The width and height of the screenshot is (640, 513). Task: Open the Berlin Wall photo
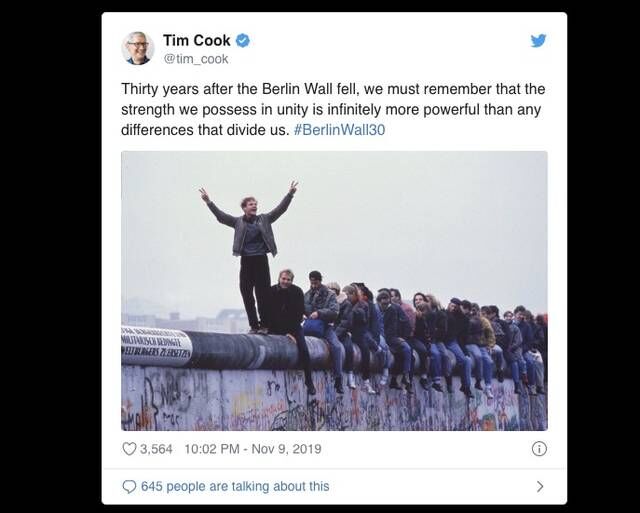point(334,291)
